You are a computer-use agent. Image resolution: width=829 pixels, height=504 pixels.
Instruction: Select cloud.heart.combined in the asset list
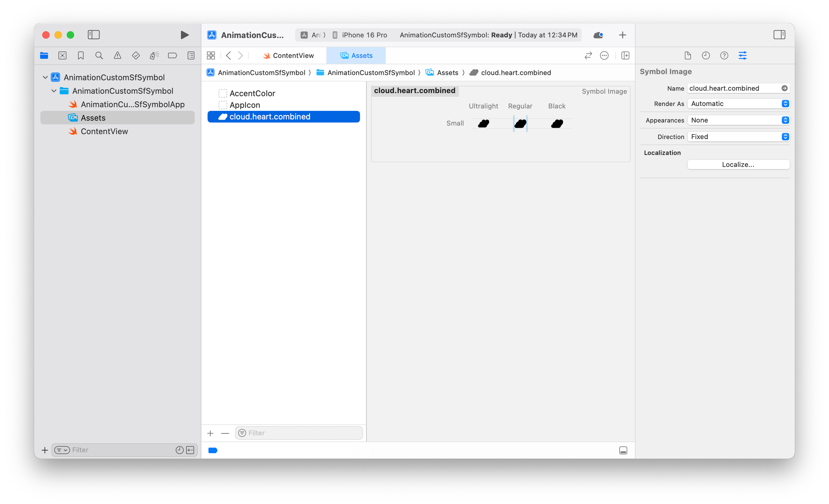pyautogui.click(x=270, y=116)
